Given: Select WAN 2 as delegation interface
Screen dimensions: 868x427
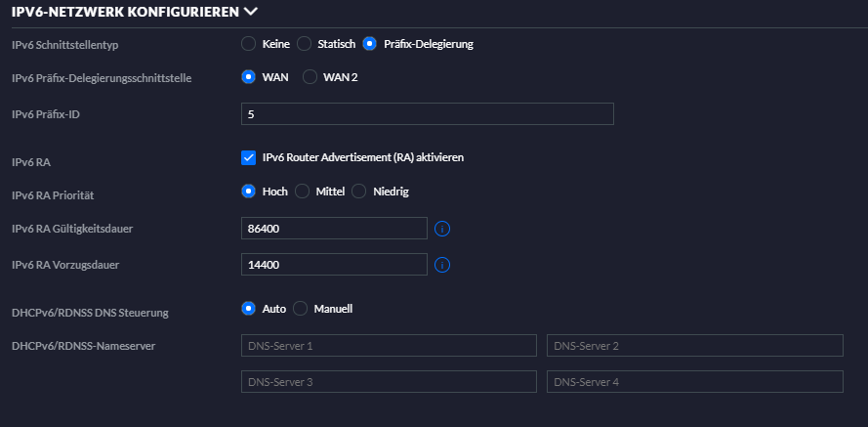Looking at the screenshot, I should pos(310,77).
